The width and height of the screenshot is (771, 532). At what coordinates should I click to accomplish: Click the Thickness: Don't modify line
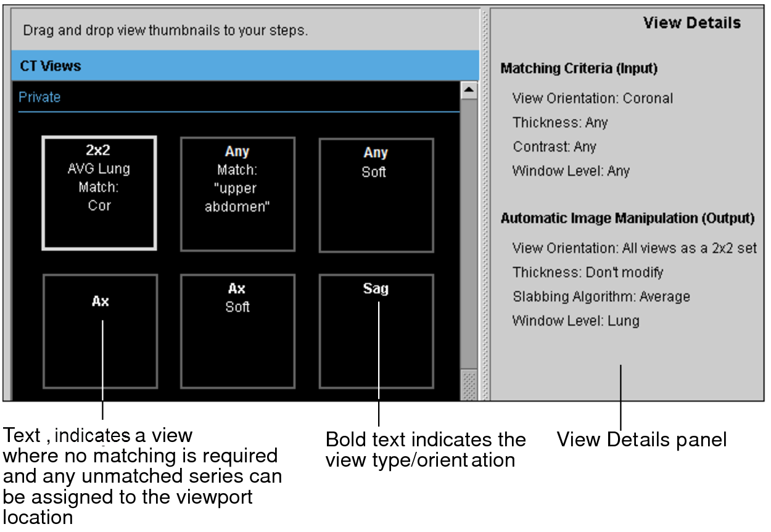(x=587, y=272)
